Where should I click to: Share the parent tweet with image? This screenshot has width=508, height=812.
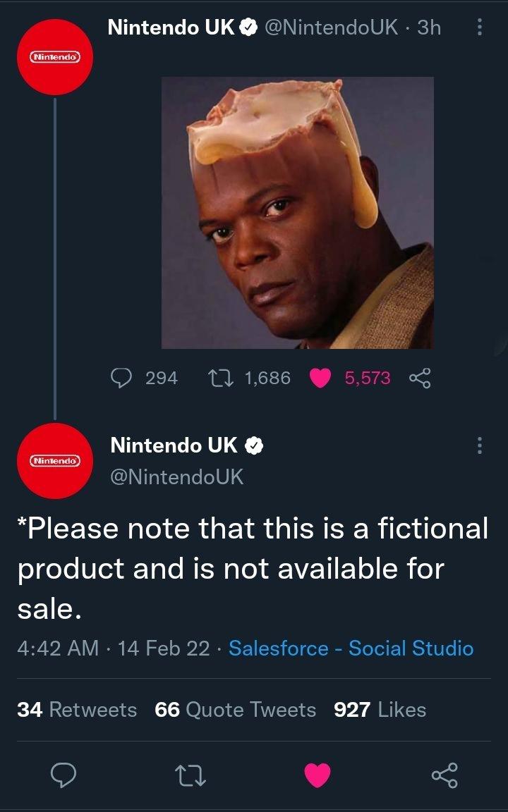[x=419, y=379]
